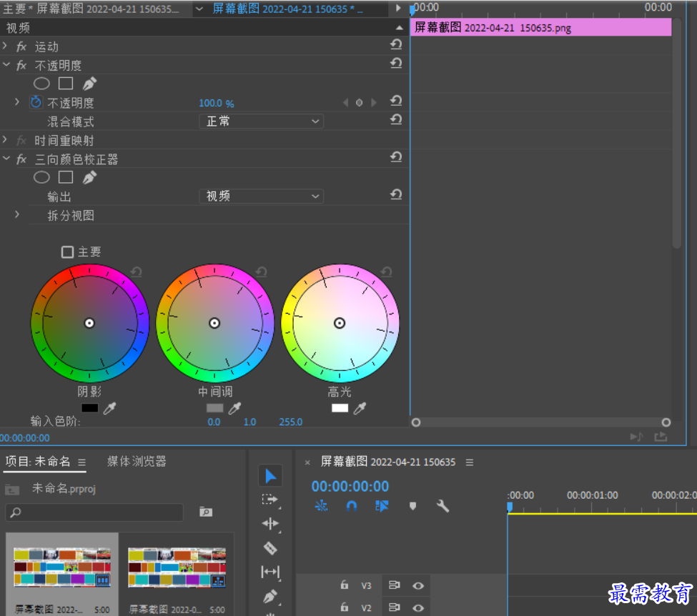Reset the 不透明度 100.0 % parameter
The image size is (697, 616).
[x=396, y=101]
